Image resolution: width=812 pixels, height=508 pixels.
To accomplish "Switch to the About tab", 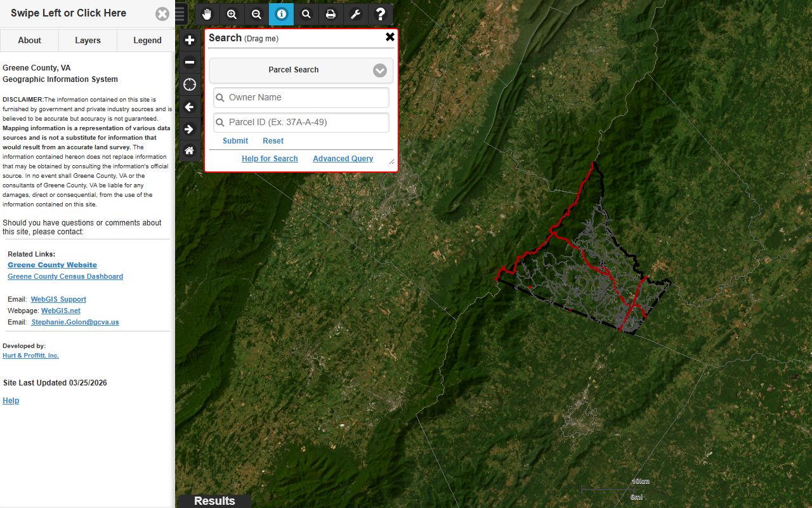I will [x=29, y=40].
